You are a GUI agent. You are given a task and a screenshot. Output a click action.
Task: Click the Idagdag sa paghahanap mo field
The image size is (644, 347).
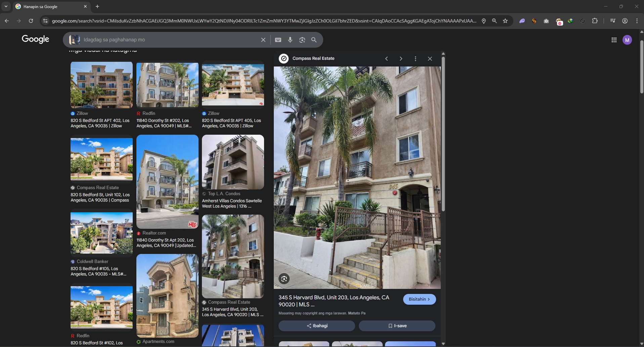[168, 40]
